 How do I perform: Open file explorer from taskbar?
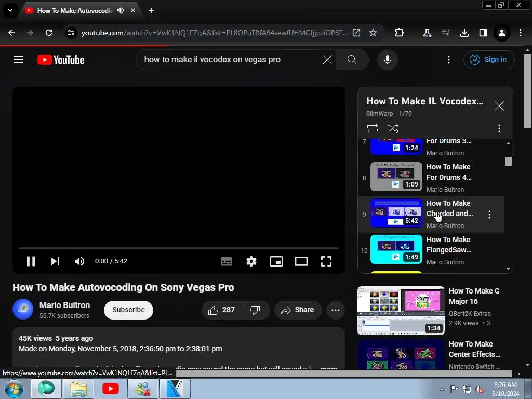pyautogui.click(x=78, y=389)
